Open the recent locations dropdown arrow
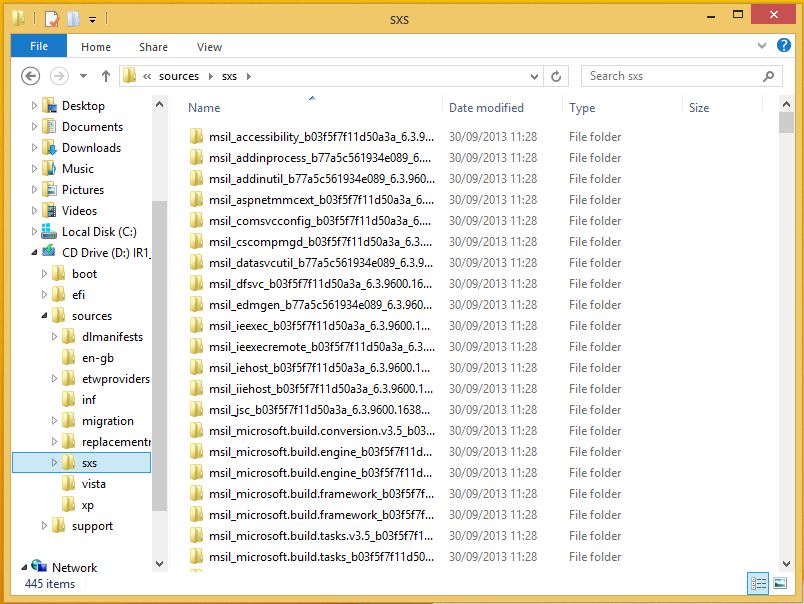This screenshot has width=804, height=604. tap(83, 76)
